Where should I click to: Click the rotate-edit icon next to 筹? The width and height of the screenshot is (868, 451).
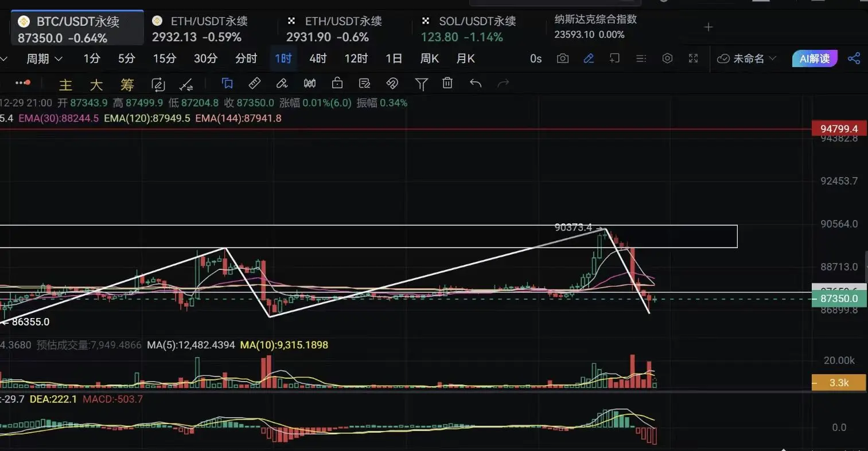(x=158, y=85)
